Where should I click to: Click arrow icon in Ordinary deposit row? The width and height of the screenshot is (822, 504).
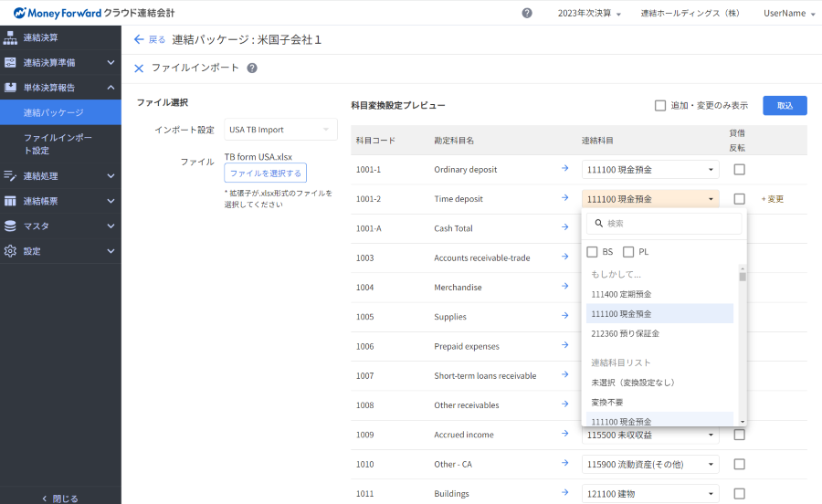point(565,169)
